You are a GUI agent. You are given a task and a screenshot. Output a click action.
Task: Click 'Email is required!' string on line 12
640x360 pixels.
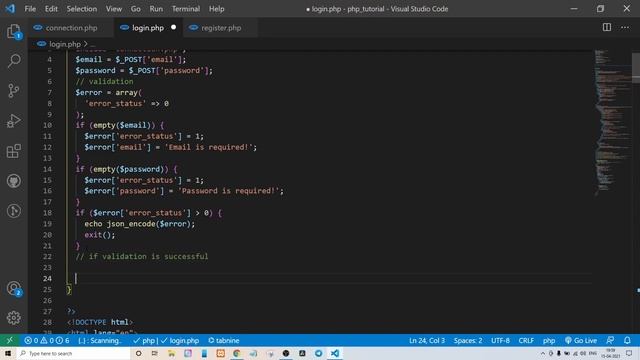pyautogui.click(x=209, y=147)
